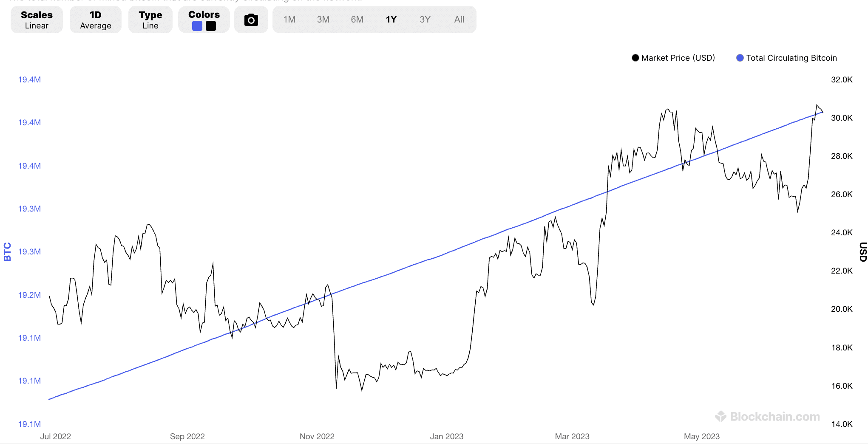Switch the chart Type from Line

(x=150, y=20)
